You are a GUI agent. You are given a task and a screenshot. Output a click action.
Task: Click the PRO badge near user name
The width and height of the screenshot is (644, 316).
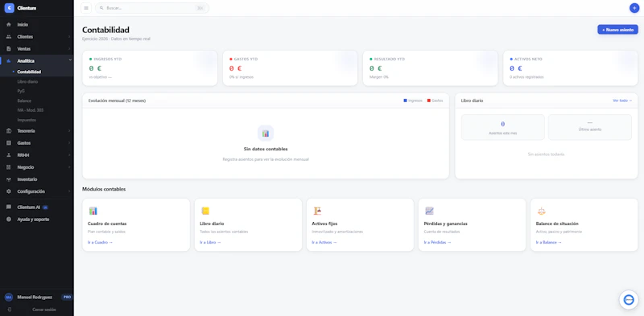tap(67, 298)
